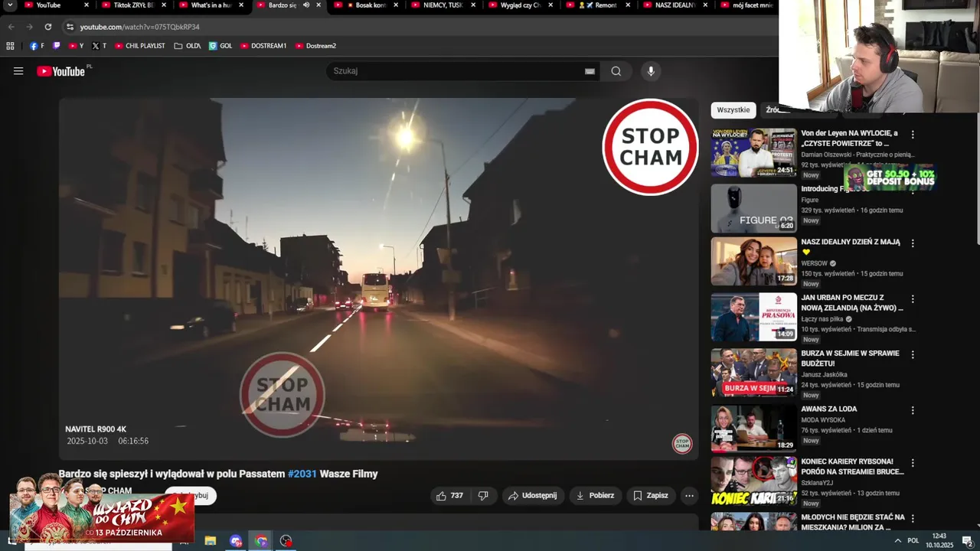Open the DOSTREAM1 bookmark

tap(263, 46)
